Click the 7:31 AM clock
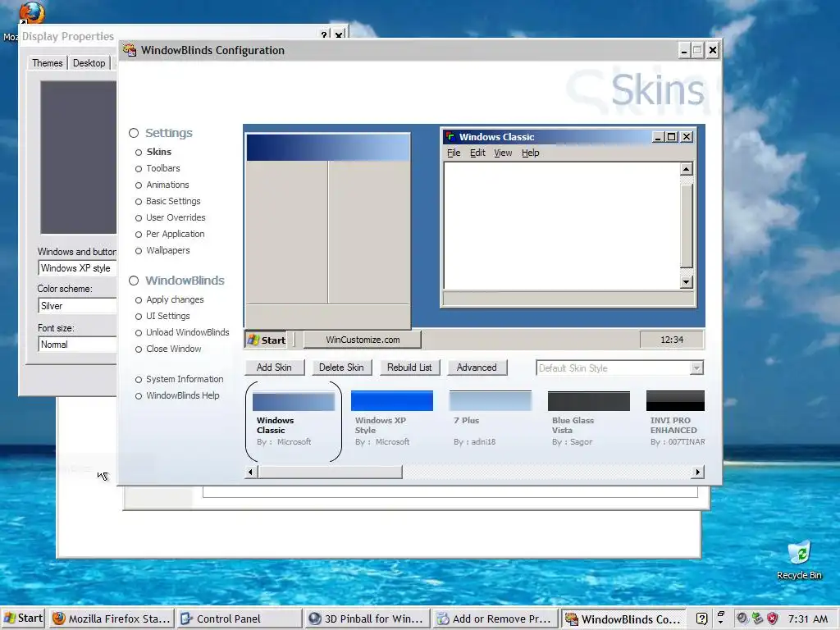Screen dimensions: 840x630 pos(808,619)
